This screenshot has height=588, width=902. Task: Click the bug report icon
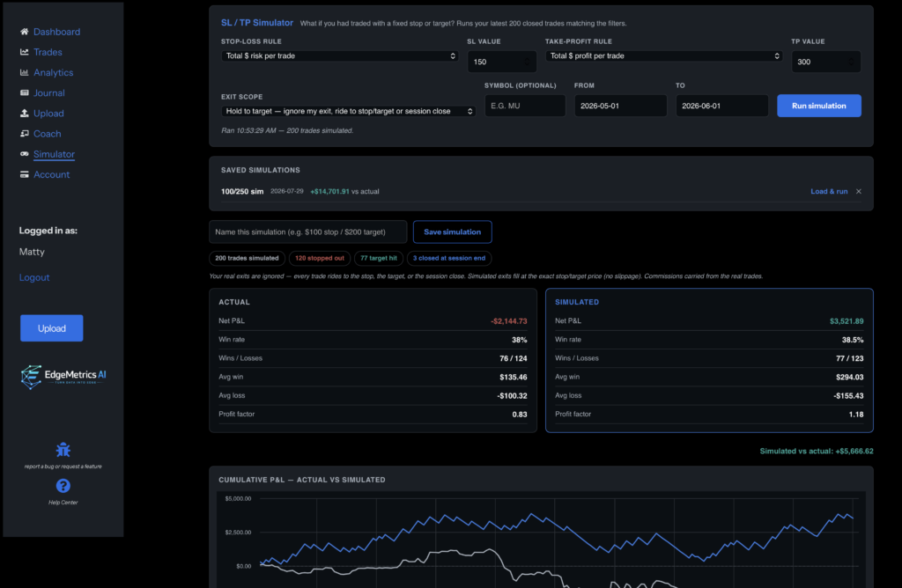63,450
